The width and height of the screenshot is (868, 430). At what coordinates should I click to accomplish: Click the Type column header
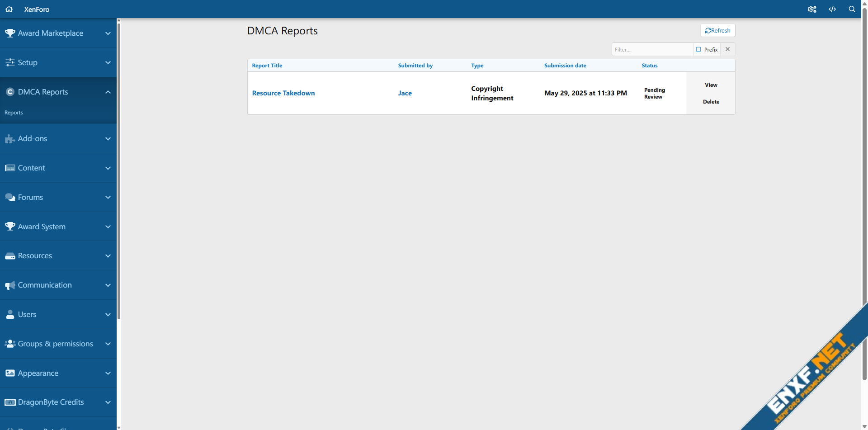tap(477, 66)
